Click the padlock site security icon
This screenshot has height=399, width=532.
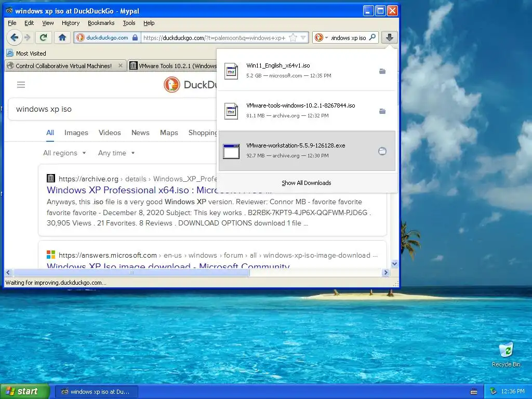(x=135, y=37)
